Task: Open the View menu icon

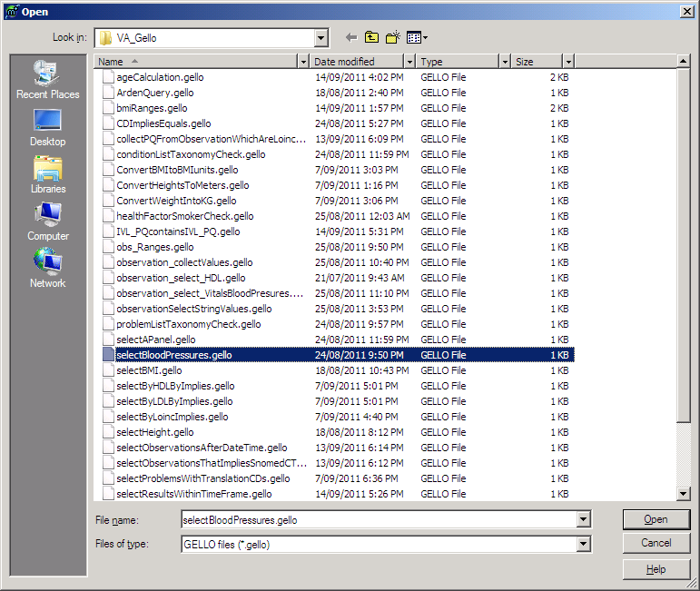Action: coord(417,38)
